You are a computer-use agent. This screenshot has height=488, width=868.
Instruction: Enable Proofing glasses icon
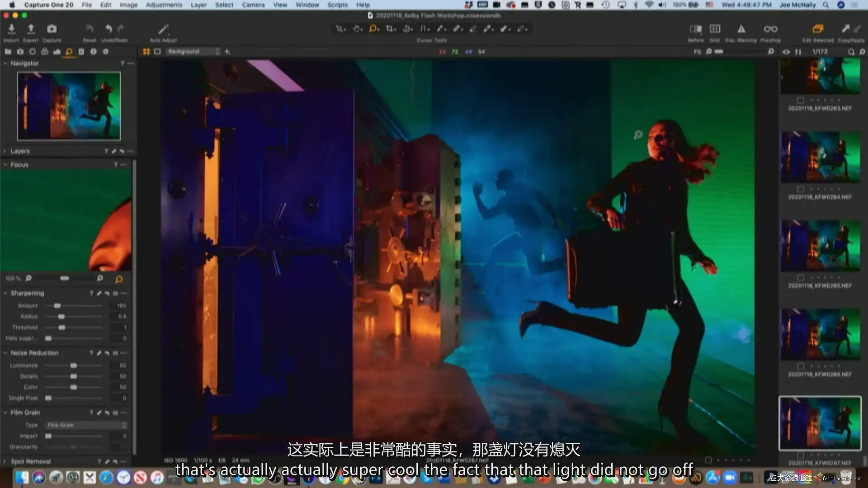point(770,29)
